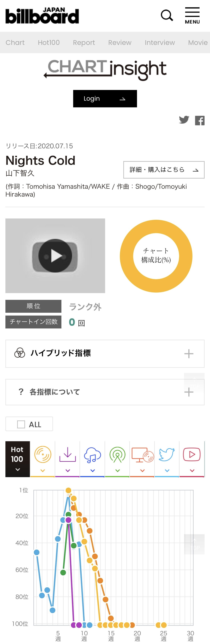Screen dimensions: 210x644
Task: Click the Login button
Action: click(x=105, y=99)
